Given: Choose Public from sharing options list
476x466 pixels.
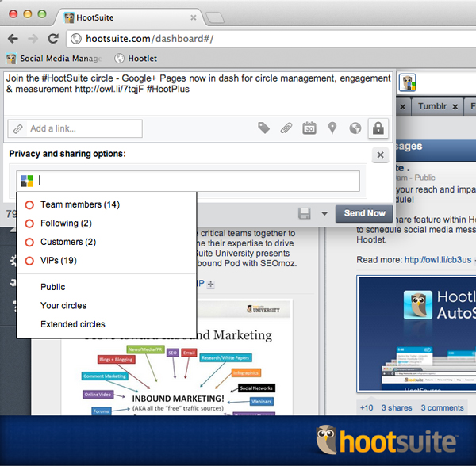Looking at the screenshot, I should coord(53,287).
